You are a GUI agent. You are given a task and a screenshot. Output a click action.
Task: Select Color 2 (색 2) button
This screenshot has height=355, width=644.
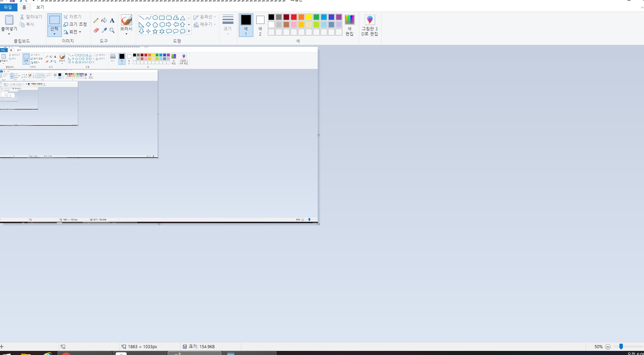(260, 26)
